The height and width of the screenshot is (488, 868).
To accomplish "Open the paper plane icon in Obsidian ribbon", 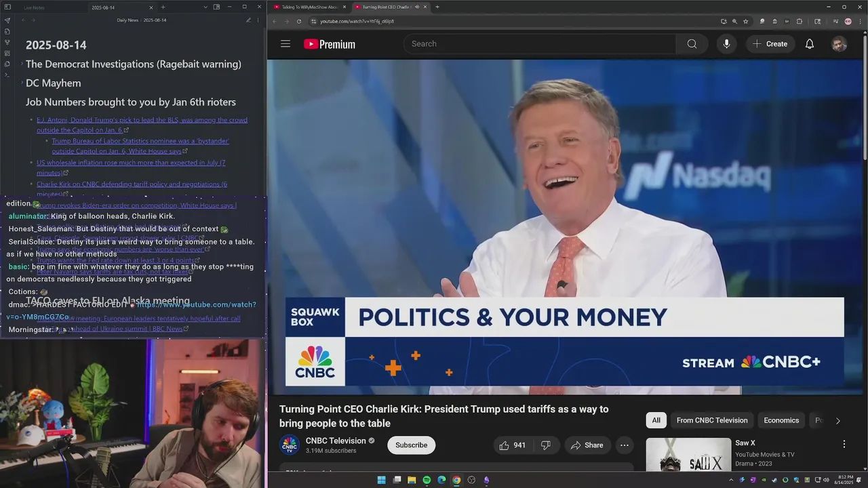I will (7, 20).
